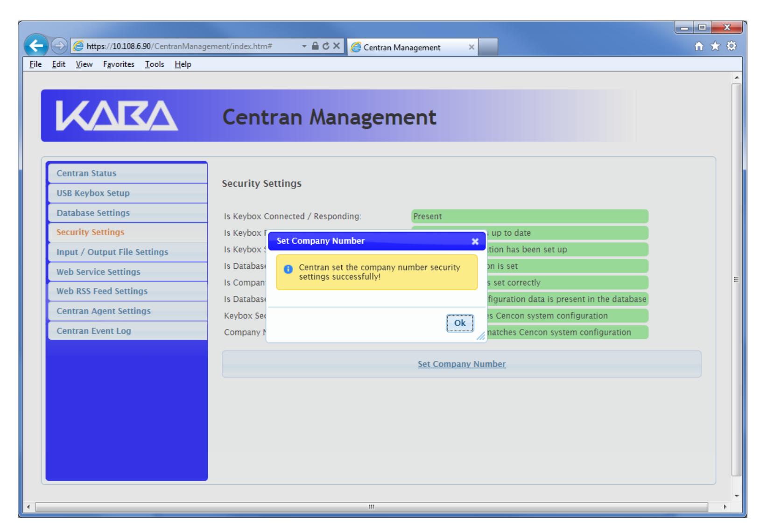Open USB Keybox Setup section
This screenshot has width=760, height=532.
click(x=127, y=193)
